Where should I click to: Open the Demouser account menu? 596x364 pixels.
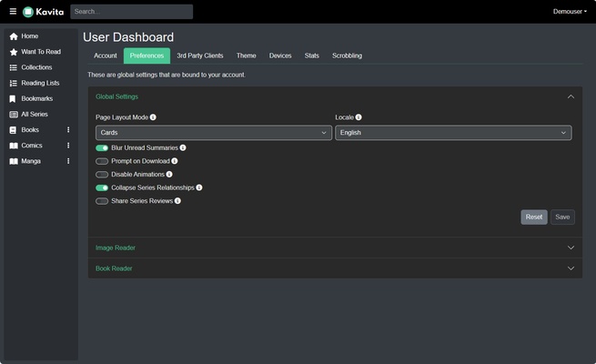pyautogui.click(x=570, y=12)
